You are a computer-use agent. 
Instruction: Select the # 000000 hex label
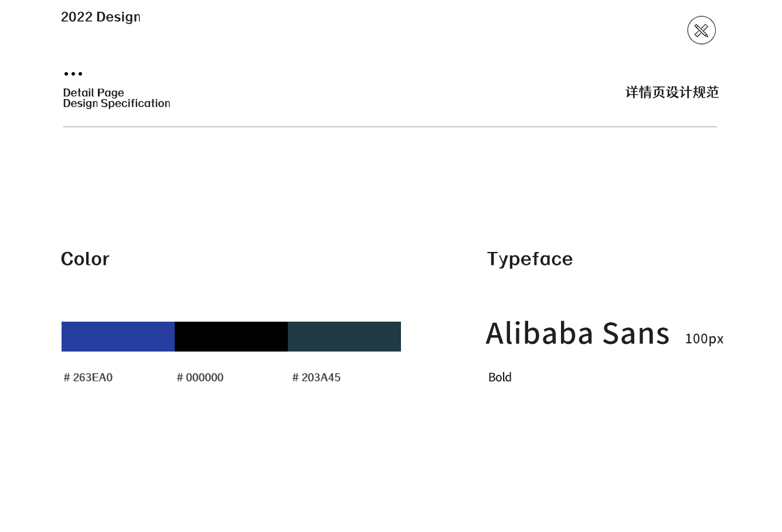point(200,377)
